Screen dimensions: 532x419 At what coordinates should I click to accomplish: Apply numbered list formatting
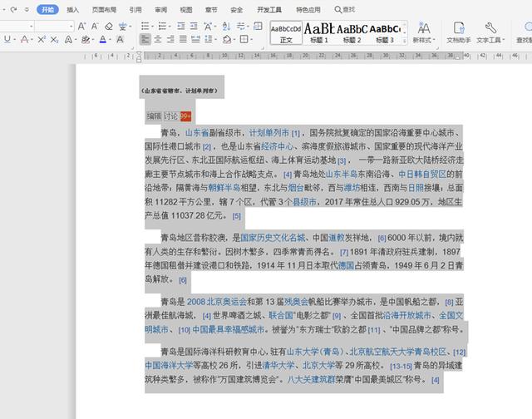pyautogui.click(x=163, y=26)
